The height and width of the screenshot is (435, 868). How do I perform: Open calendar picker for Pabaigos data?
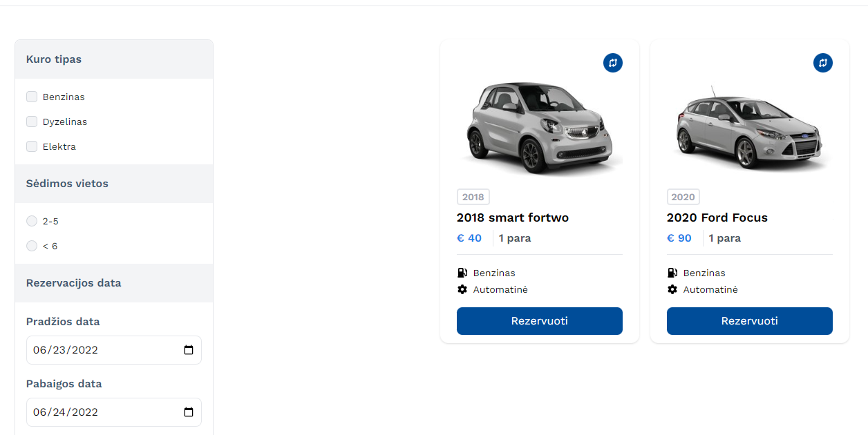click(x=189, y=412)
